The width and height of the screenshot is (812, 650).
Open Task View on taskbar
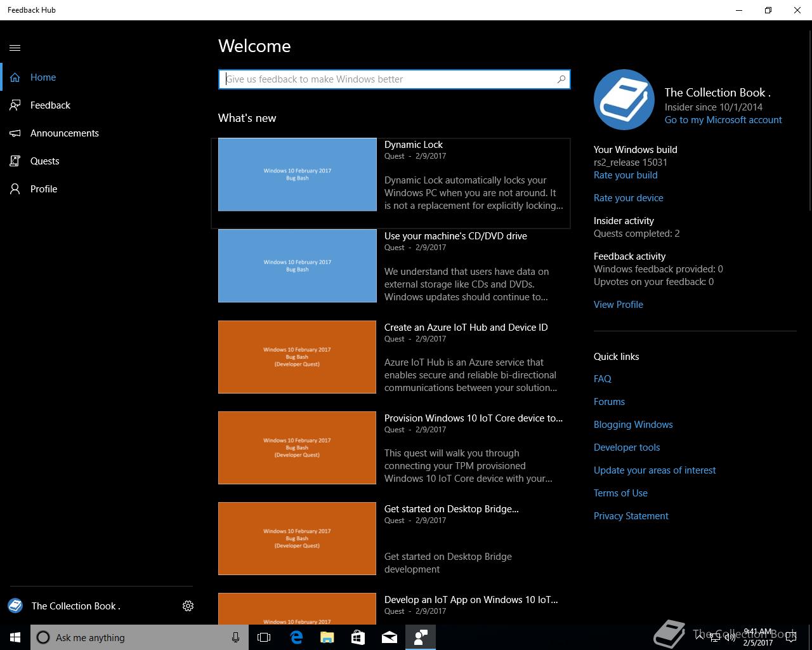(264, 637)
